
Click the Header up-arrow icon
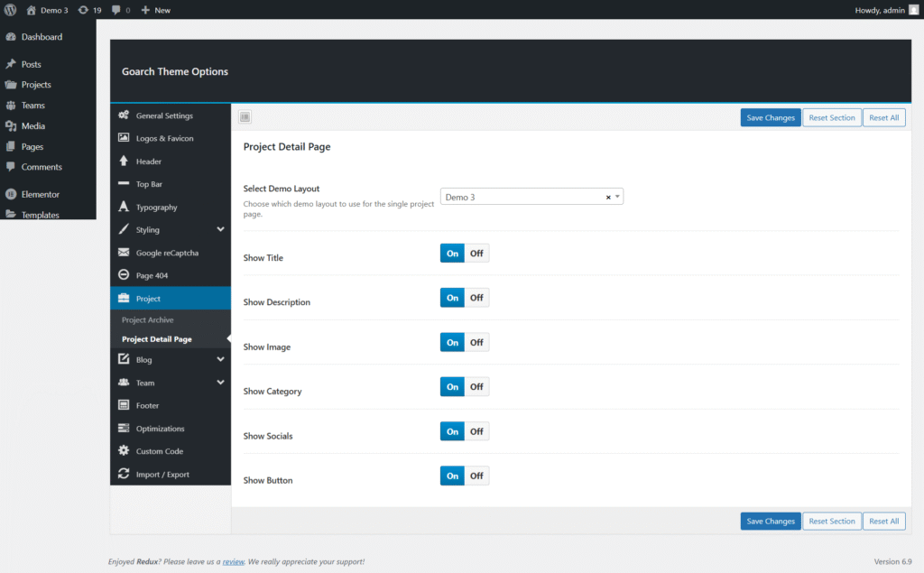pyautogui.click(x=123, y=161)
